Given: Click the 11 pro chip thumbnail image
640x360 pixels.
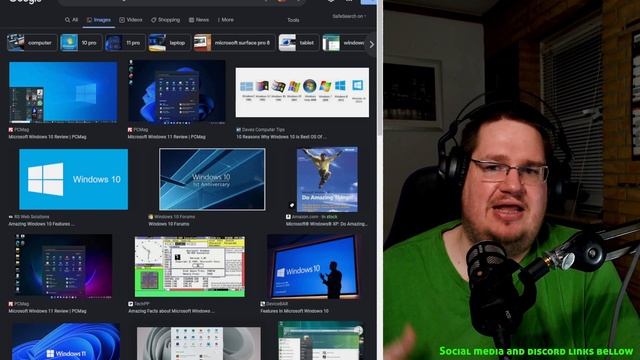Looking at the screenshot, I should coord(113,43).
